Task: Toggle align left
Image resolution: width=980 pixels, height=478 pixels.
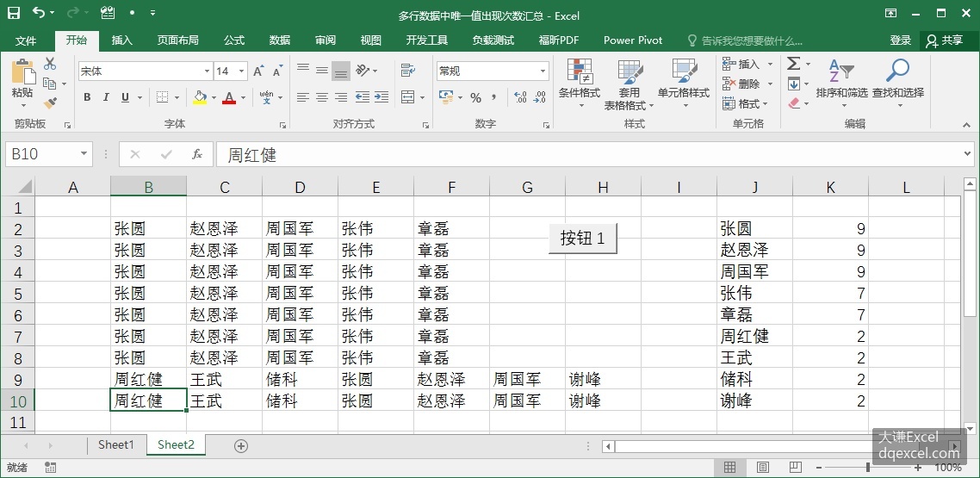Action: 303,96
